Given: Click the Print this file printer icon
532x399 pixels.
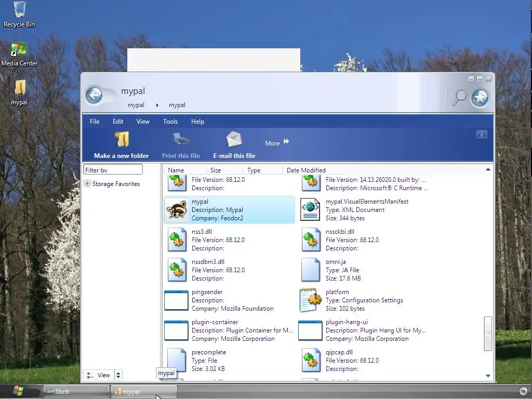Looking at the screenshot, I should 180,139.
